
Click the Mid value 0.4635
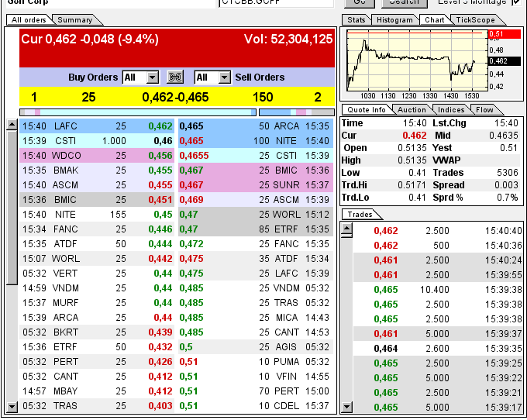(x=504, y=136)
